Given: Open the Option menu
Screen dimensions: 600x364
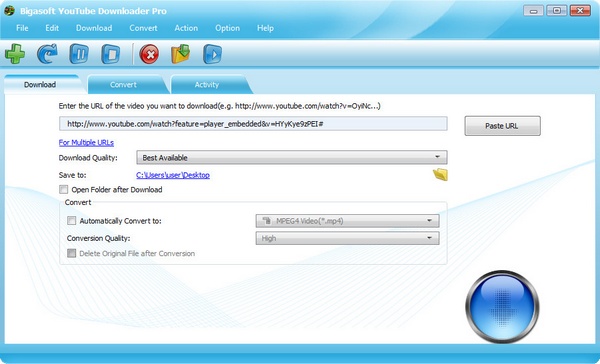Looking at the screenshot, I should [228, 28].
